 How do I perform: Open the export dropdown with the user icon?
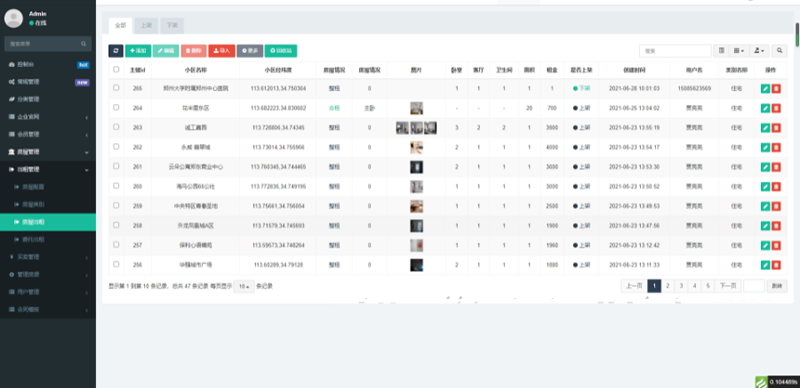(x=759, y=51)
